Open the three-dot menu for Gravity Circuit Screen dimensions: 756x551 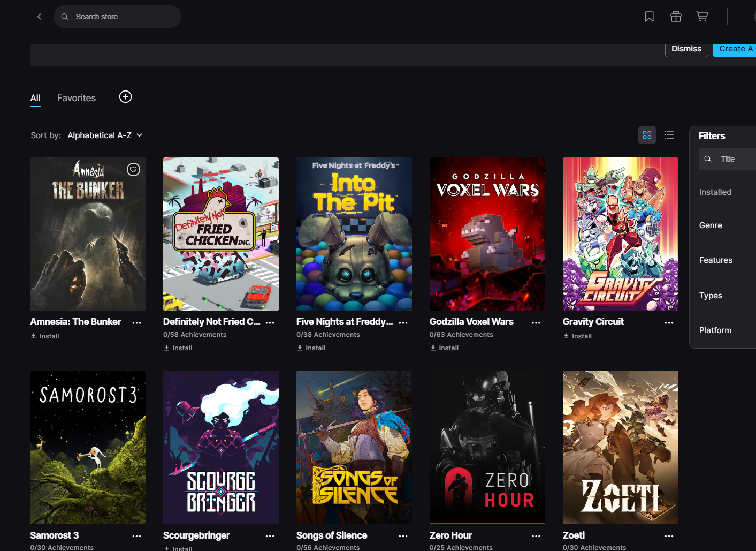tap(669, 323)
